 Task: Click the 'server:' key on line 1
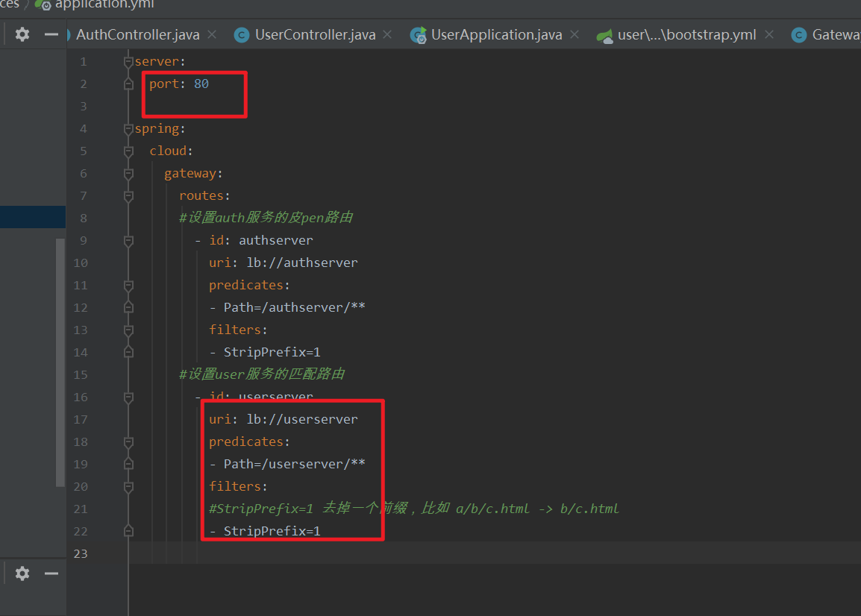pyautogui.click(x=160, y=61)
